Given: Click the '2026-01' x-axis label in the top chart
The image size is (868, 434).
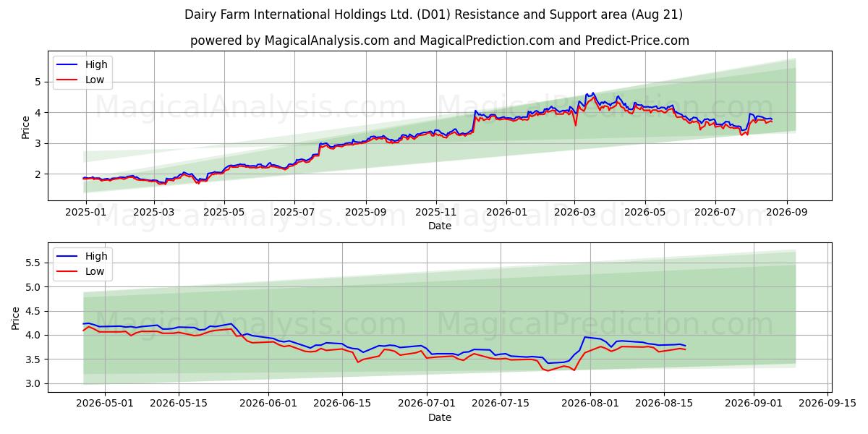Looking at the screenshot, I should tap(506, 213).
